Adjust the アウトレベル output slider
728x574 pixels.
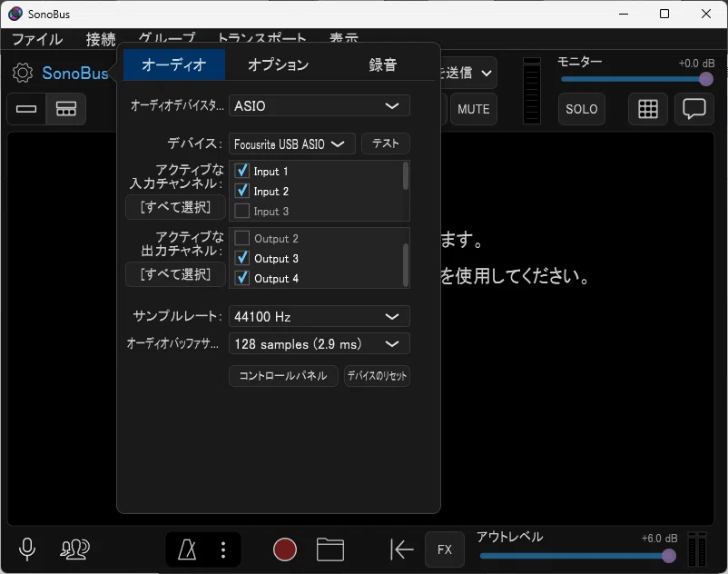pos(578,556)
